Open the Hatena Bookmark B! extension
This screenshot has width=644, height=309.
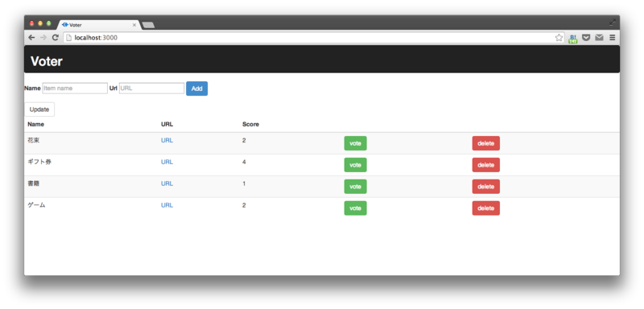[x=573, y=39]
